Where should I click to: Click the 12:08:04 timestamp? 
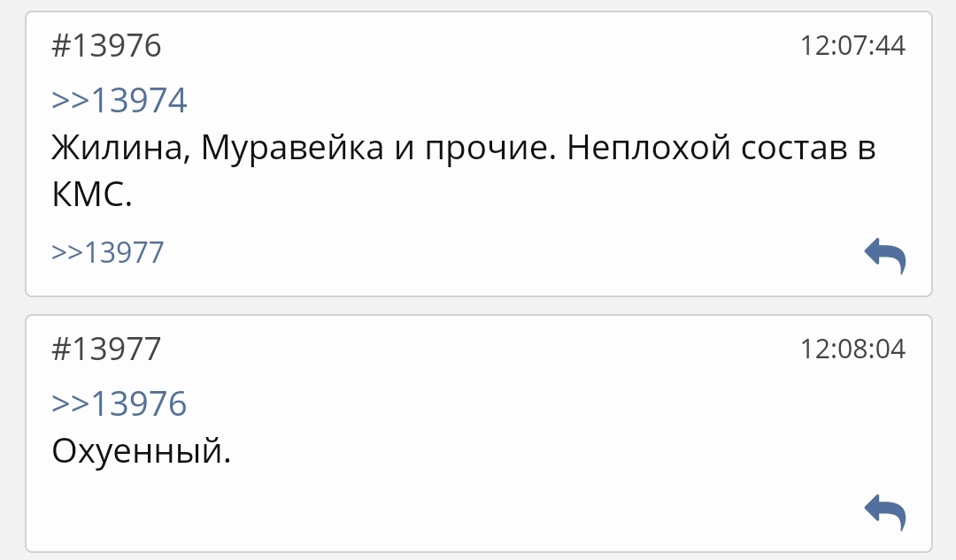point(852,349)
